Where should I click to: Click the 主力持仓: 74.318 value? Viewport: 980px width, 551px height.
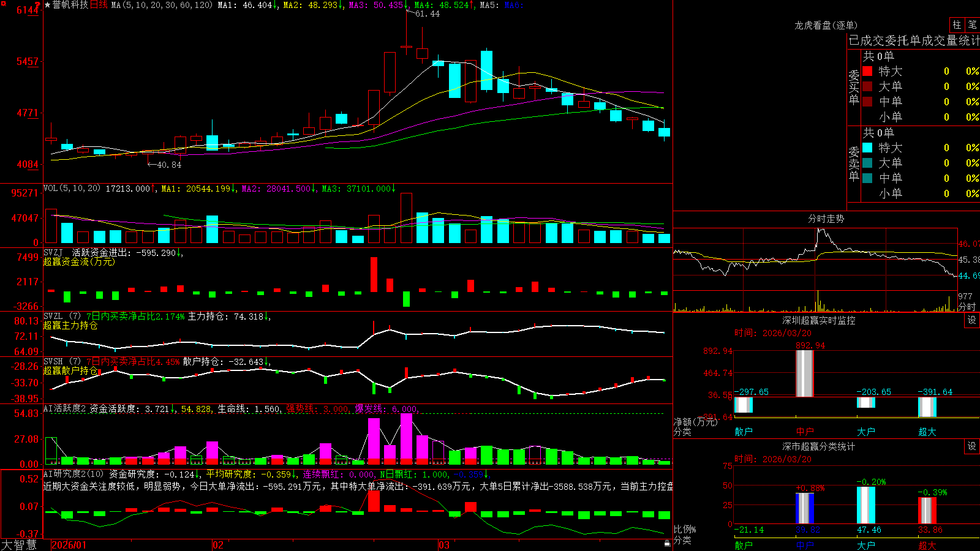[x=225, y=317]
